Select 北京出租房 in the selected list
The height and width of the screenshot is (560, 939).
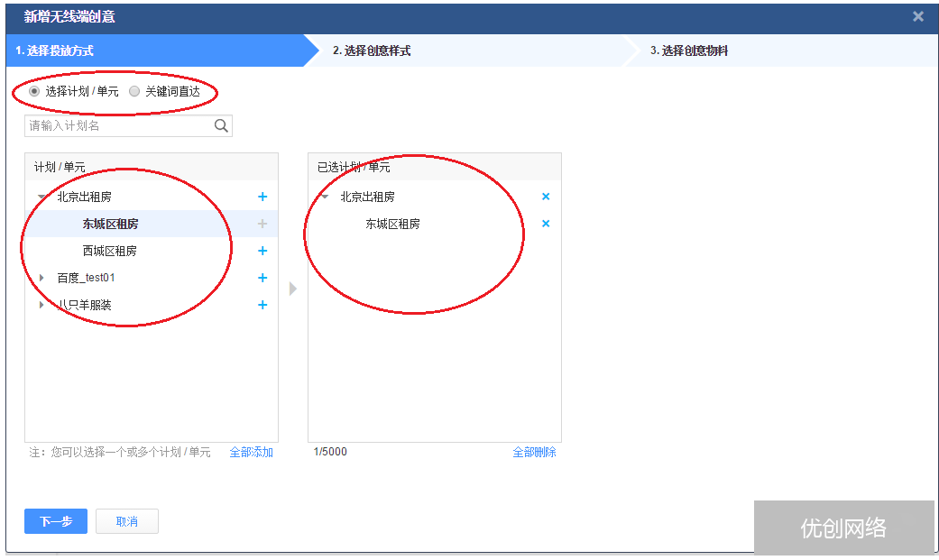tap(368, 197)
